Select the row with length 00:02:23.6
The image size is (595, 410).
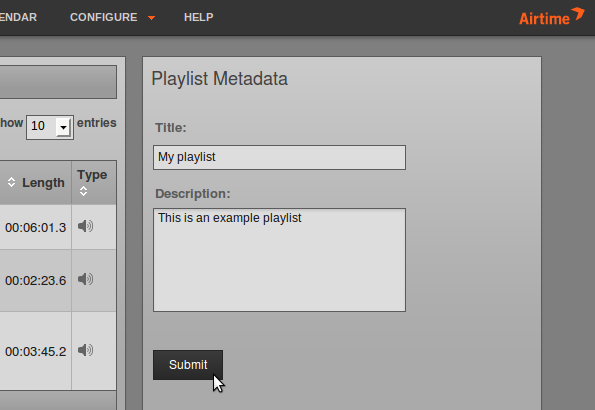point(58,281)
